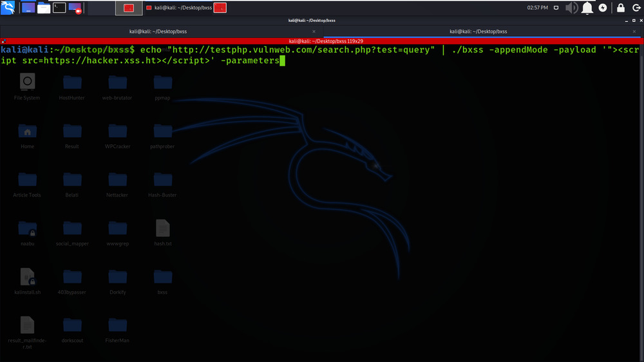Select the ppmap desktop folder
Viewport: 644px width, 362px height.
[163, 87]
